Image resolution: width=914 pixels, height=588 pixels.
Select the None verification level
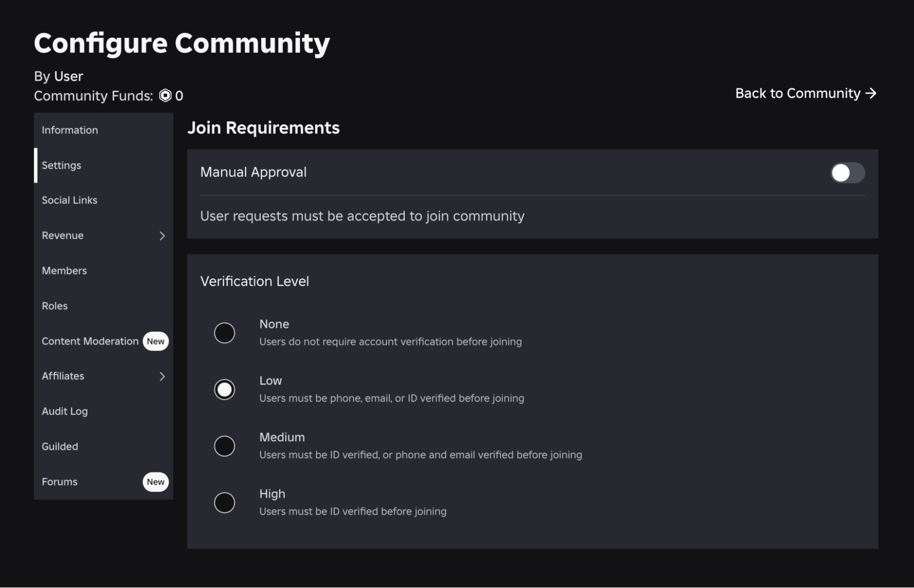[x=224, y=332]
